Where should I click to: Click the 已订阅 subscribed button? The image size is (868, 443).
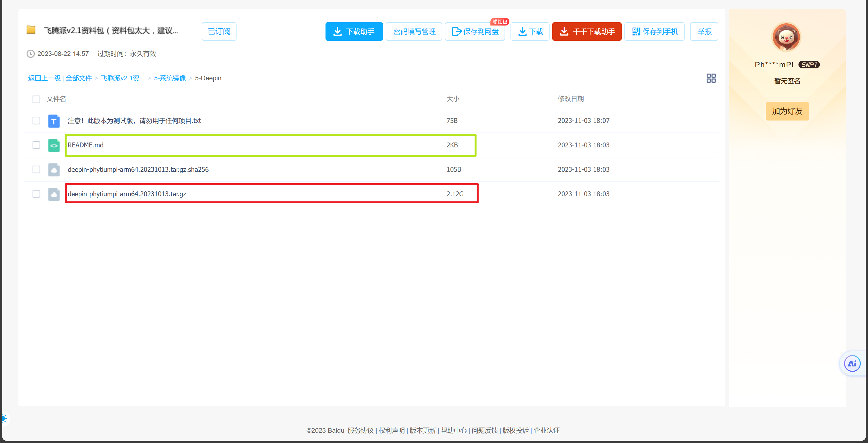click(x=219, y=31)
